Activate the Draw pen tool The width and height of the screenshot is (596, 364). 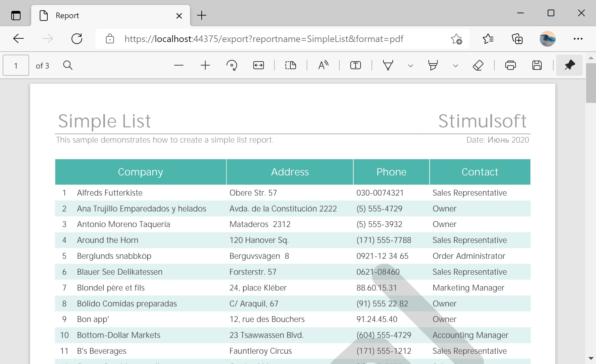pyautogui.click(x=388, y=65)
